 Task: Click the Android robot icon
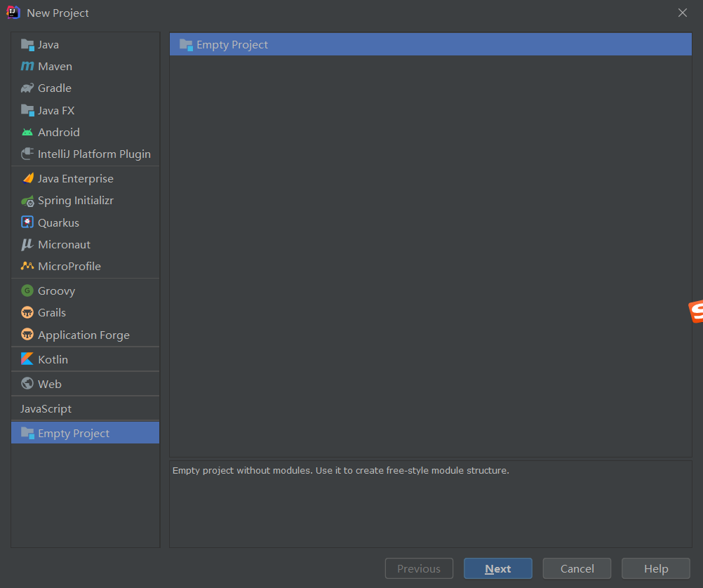tap(27, 133)
